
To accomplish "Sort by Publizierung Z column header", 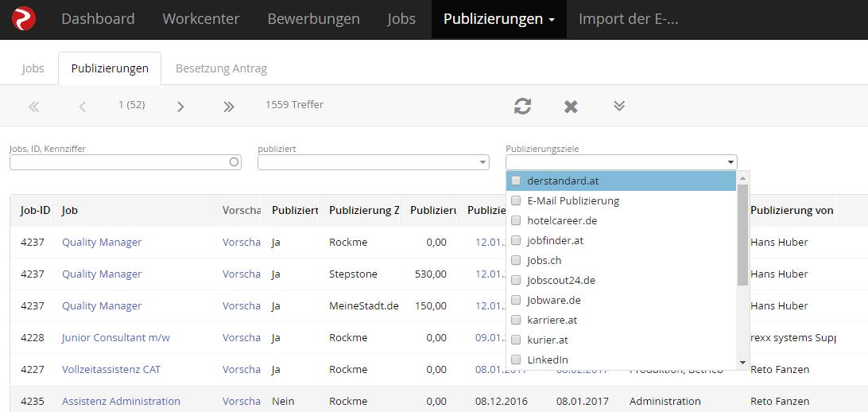I will point(364,211).
